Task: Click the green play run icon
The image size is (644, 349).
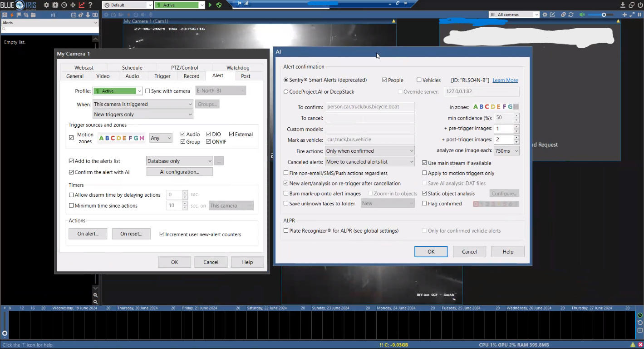Action: [210, 5]
